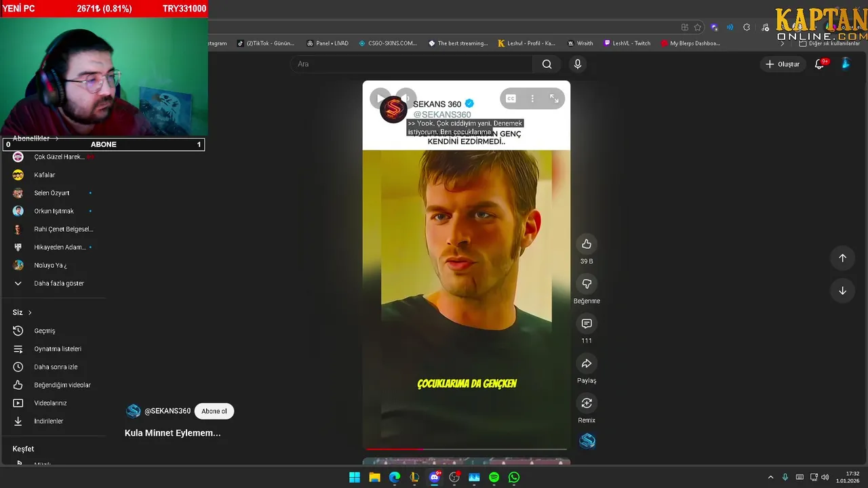
Task: Open League of Legends from the taskbar
Action: (414, 477)
